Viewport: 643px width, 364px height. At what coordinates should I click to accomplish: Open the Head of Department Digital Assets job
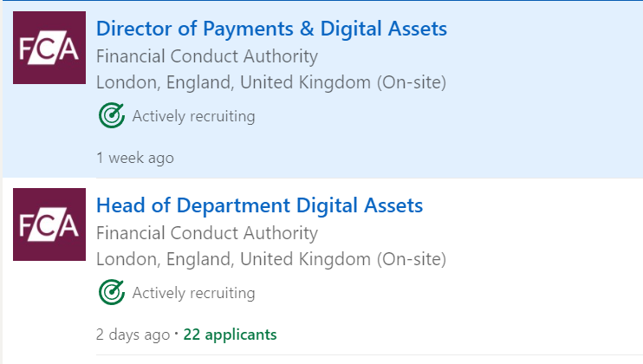coord(259,205)
